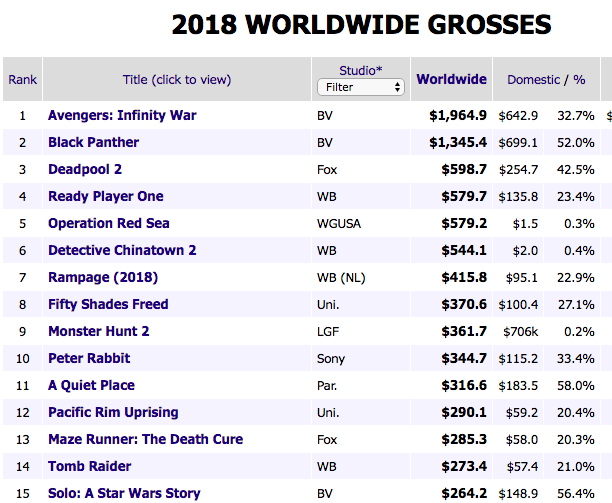
Task: Select the 0.3% domestic percentage
Action: (579, 224)
